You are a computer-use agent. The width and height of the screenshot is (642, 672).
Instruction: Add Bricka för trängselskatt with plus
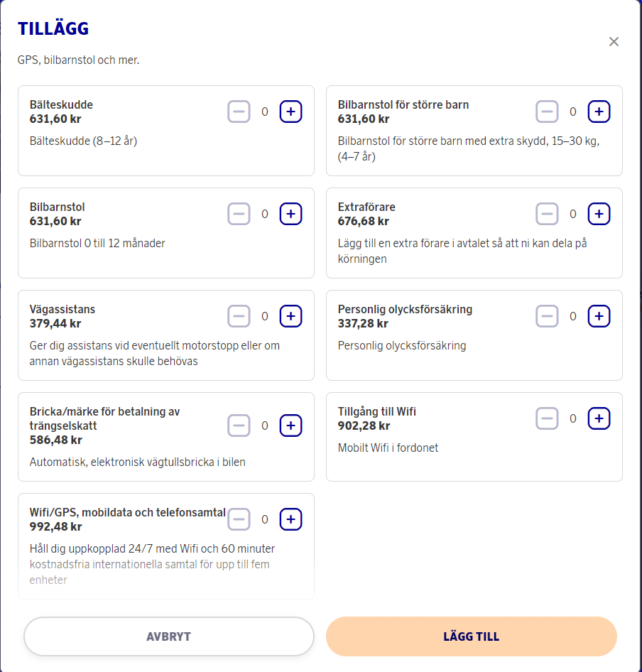[290, 426]
